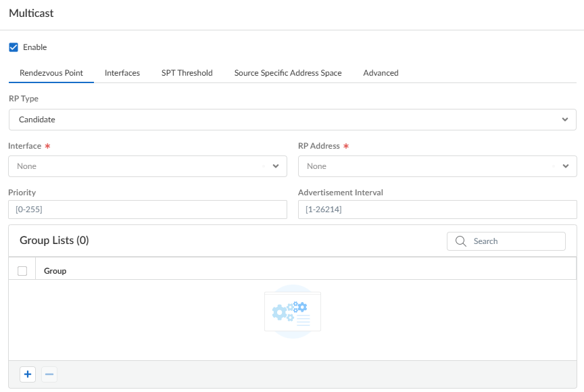Uncheck the Enable multicast checkbox
584x392 pixels.
(x=14, y=47)
